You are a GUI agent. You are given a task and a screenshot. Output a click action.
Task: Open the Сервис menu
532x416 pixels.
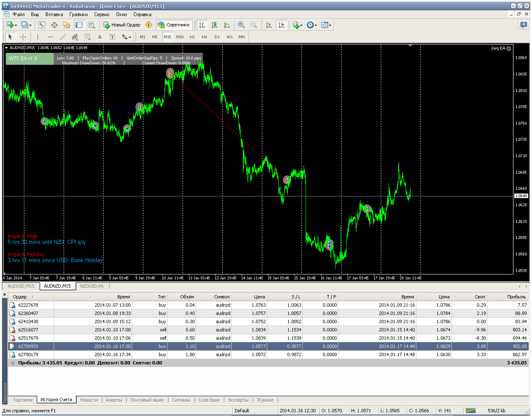pyautogui.click(x=102, y=14)
